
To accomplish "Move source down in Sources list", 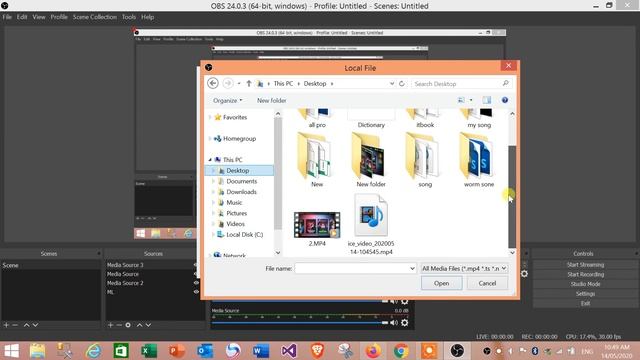I will [x=149, y=325].
